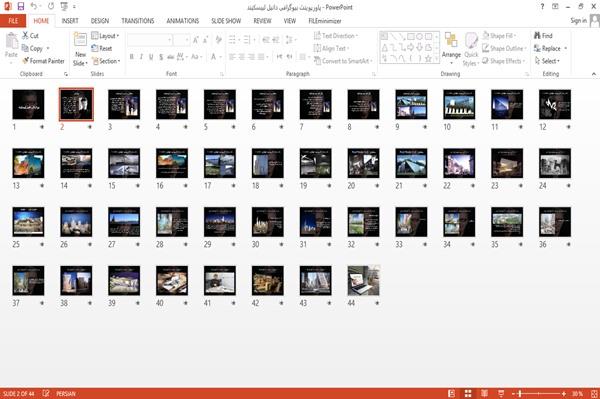Screen dimensions: 600x399
Task: Fit slide to current window icon
Action: click(x=594, y=393)
